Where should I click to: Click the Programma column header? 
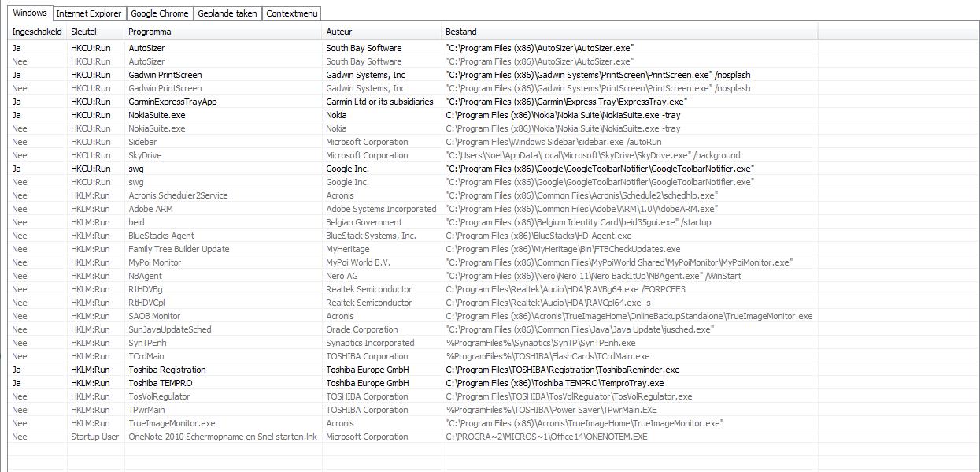coord(150,32)
